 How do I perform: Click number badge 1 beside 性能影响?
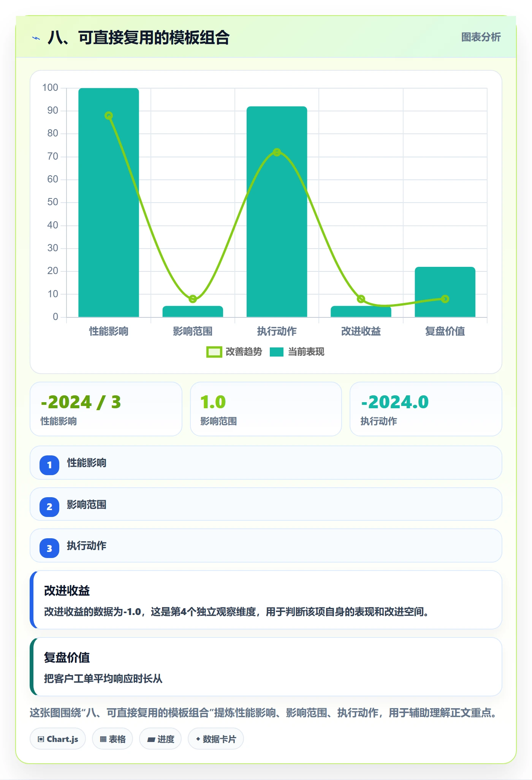pyautogui.click(x=49, y=465)
